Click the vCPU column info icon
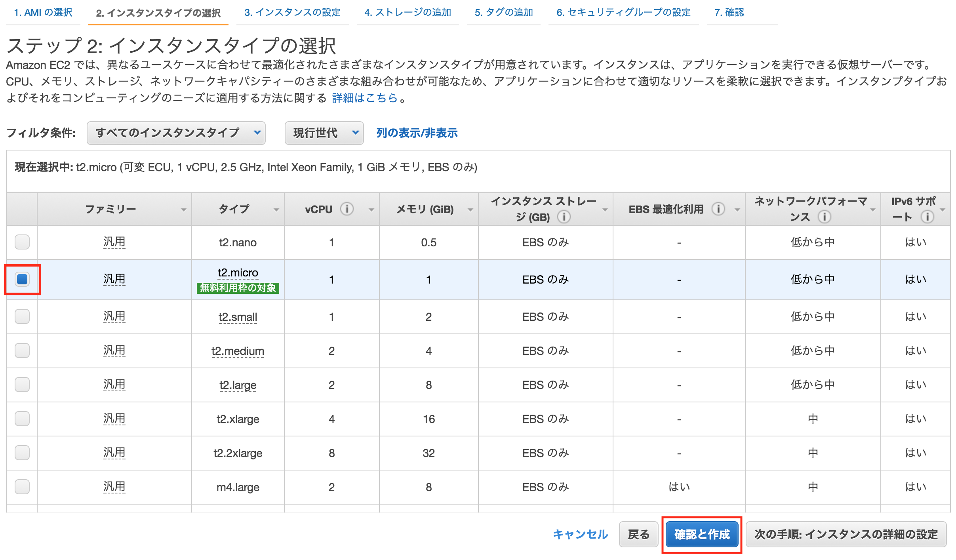 pyautogui.click(x=347, y=209)
